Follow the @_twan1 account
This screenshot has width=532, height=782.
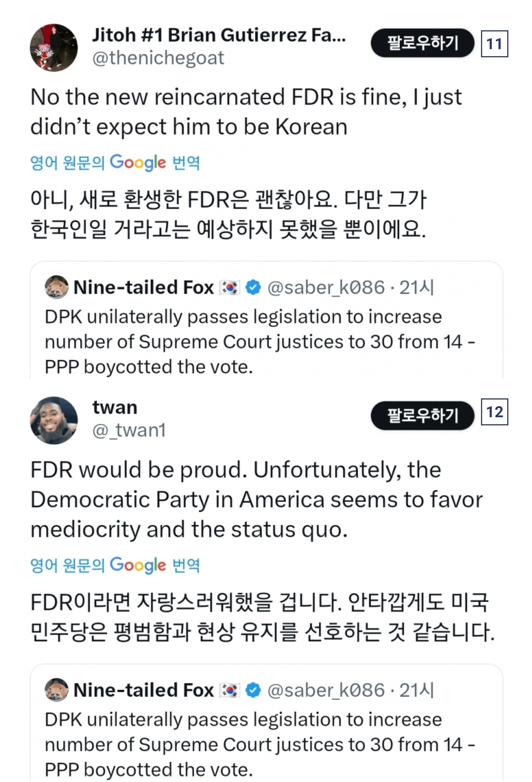click(x=422, y=416)
